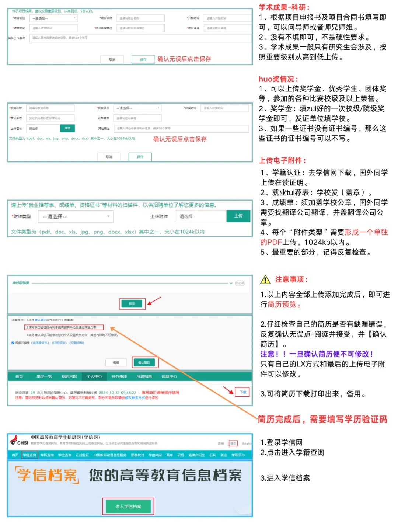Click the 获奖名称 input field
Screen dimensions: 398x532
50,108
